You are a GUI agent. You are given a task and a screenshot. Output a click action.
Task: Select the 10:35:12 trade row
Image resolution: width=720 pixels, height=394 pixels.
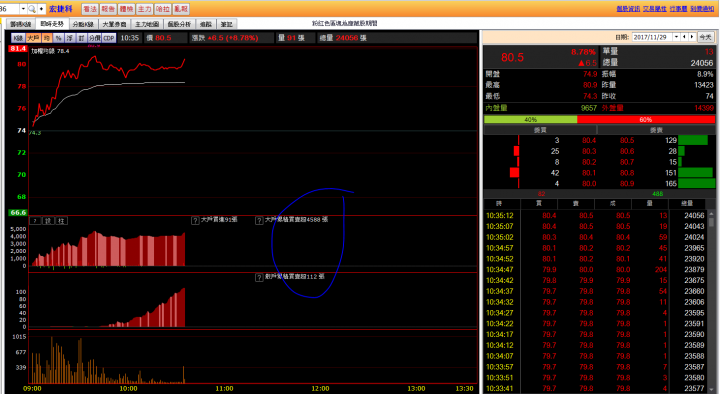point(595,215)
